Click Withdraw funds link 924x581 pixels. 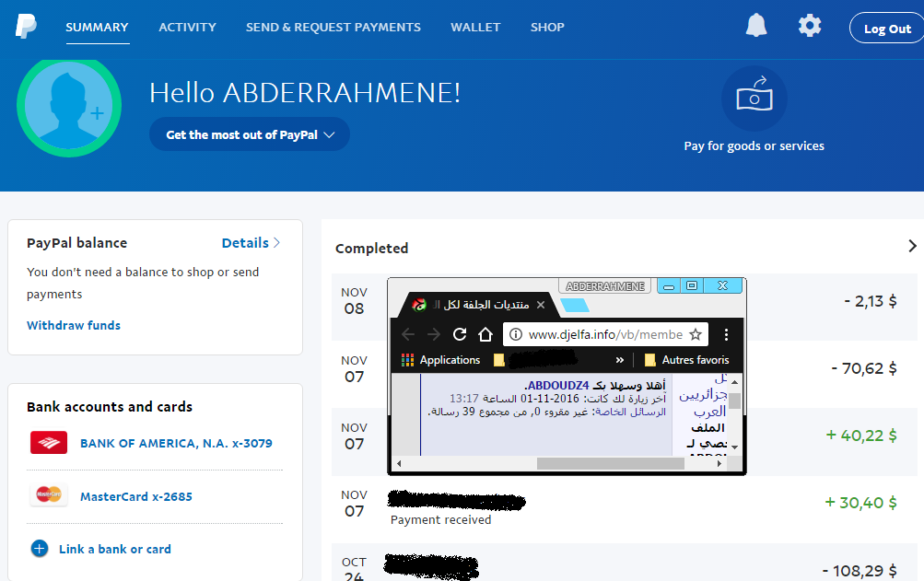74,325
